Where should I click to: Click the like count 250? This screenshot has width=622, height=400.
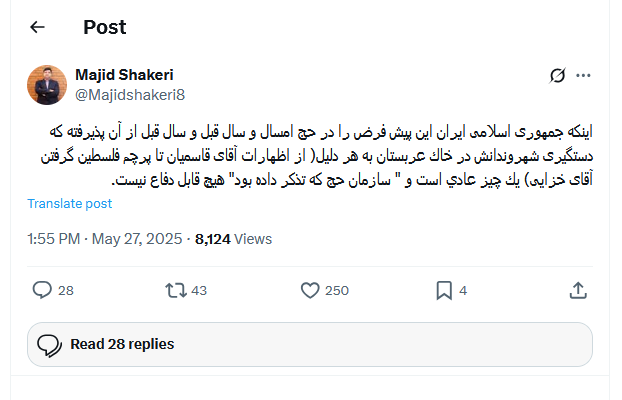[337, 291]
